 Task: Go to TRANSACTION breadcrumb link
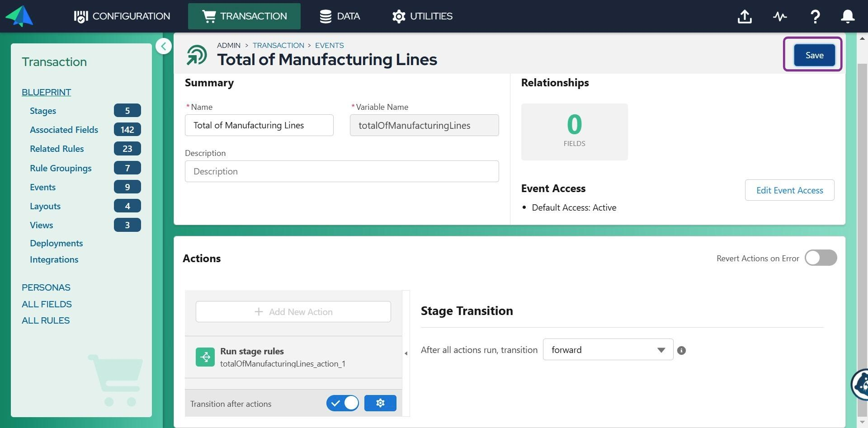click(x=278, y=45)
